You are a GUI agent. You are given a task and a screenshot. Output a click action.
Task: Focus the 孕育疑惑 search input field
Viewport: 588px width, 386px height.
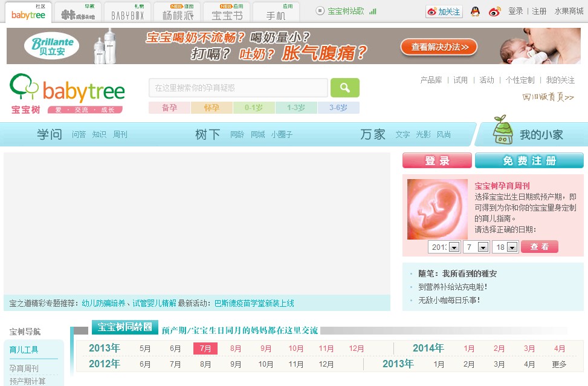coord(239,88)
